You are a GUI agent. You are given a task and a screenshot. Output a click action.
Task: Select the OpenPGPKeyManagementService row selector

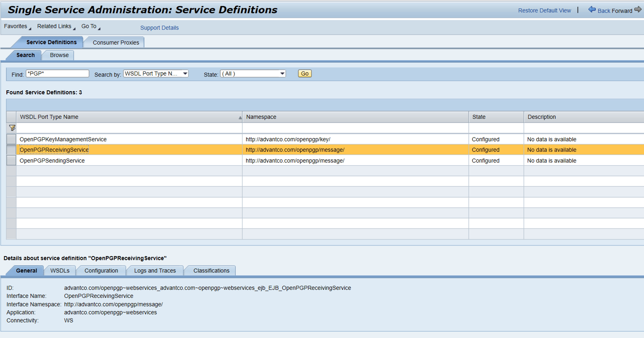pos(11,139)
